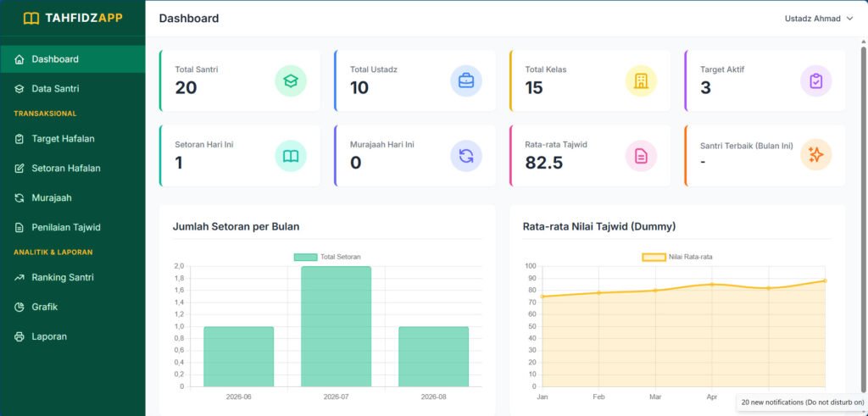
Task: Click the 2026-07 bar in Jumlah Setoran chart
Action: coord(336,326)
